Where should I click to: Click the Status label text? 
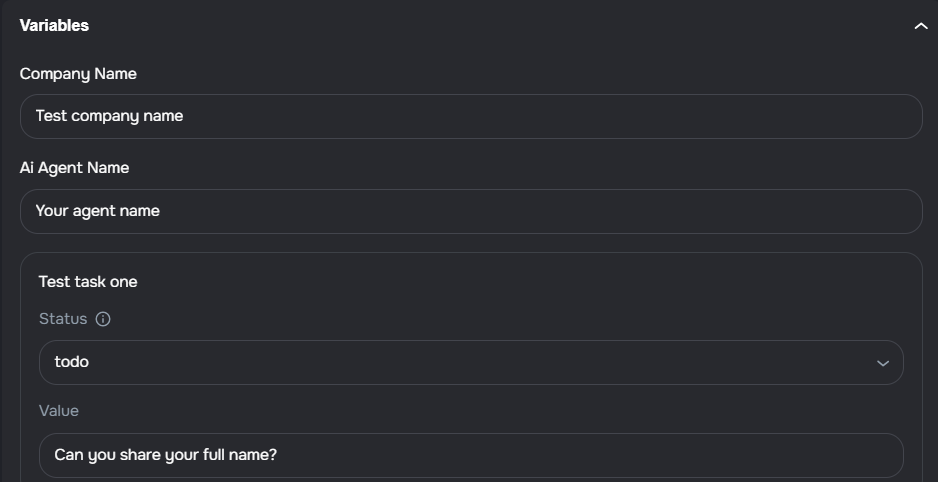pyautogui.click(x=63, y=319)
